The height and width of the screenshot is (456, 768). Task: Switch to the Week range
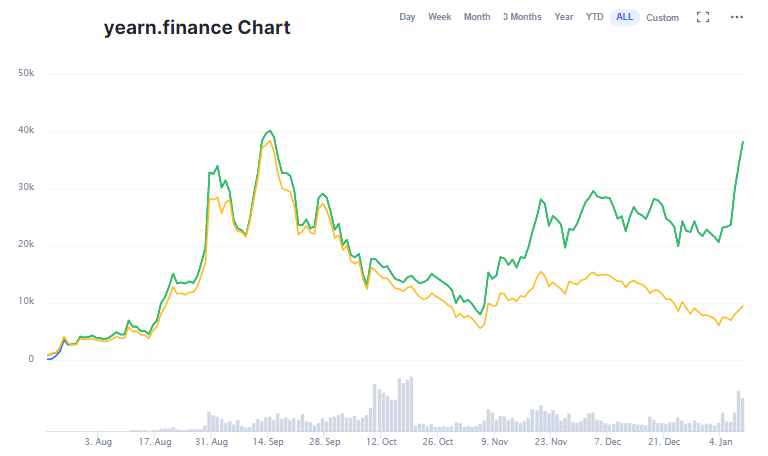click(439, 17)
